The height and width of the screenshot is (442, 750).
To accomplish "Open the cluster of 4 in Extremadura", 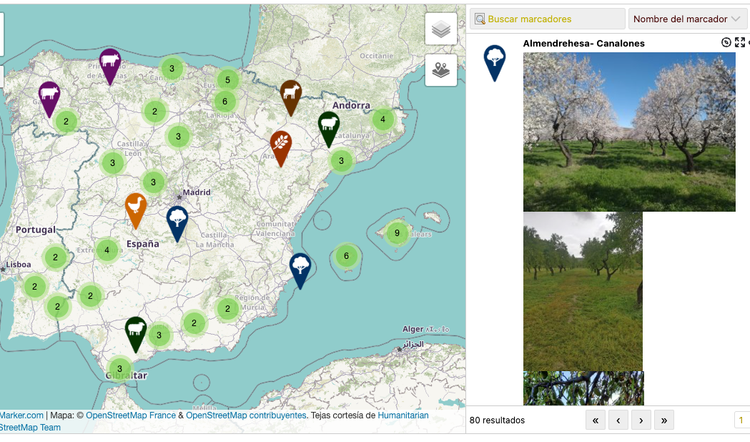I will click(x=107, y=250).
